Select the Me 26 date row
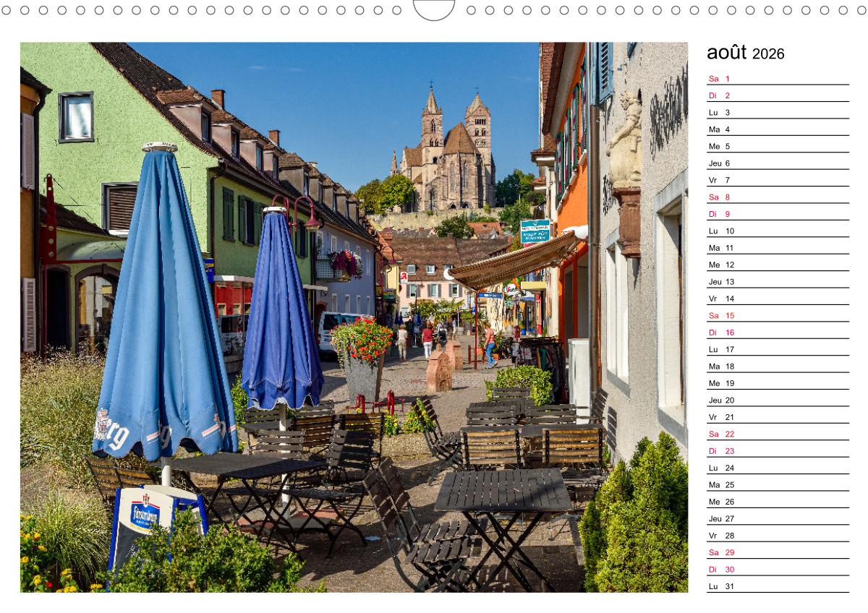This screenshot has height=613, width=868. pyautogui.click(x=778, y=502)
